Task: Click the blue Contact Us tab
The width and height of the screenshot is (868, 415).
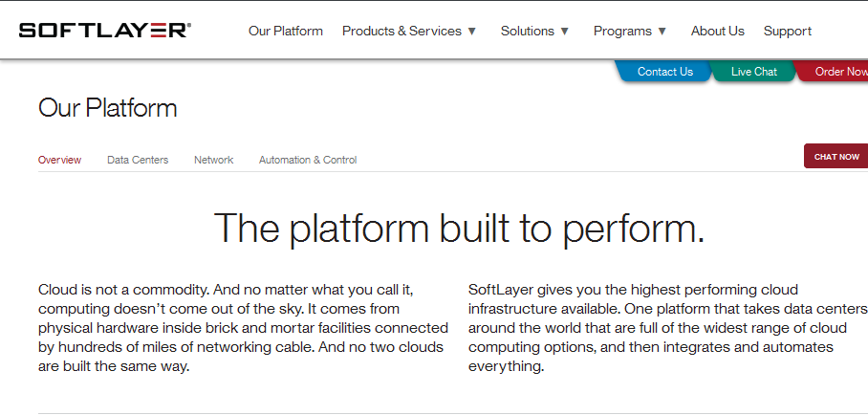Action: point(664,72)
